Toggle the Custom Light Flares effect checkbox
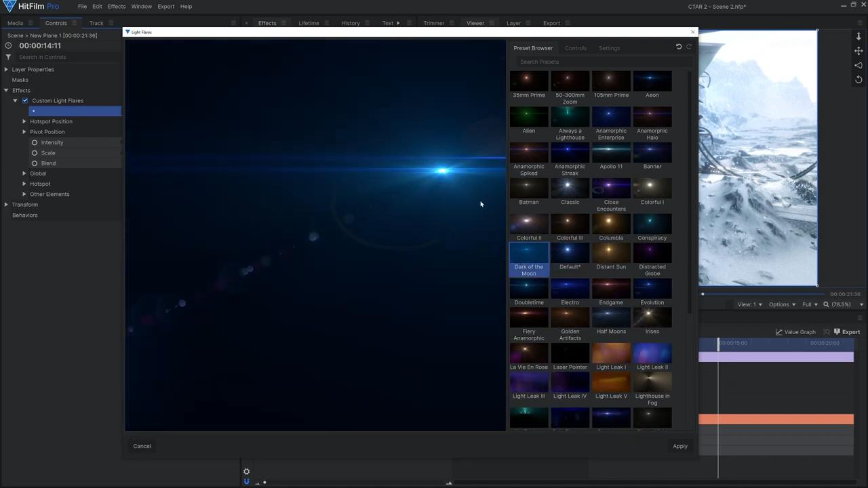The image size is (868, 488). pos(25,100)
